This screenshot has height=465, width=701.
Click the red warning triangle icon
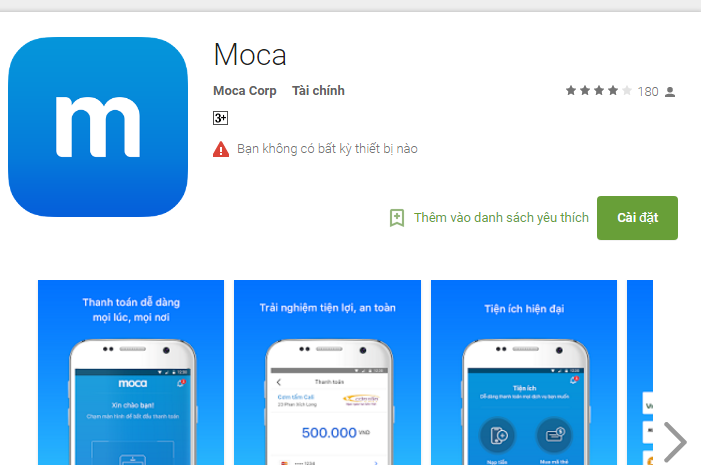pos(221,149)
